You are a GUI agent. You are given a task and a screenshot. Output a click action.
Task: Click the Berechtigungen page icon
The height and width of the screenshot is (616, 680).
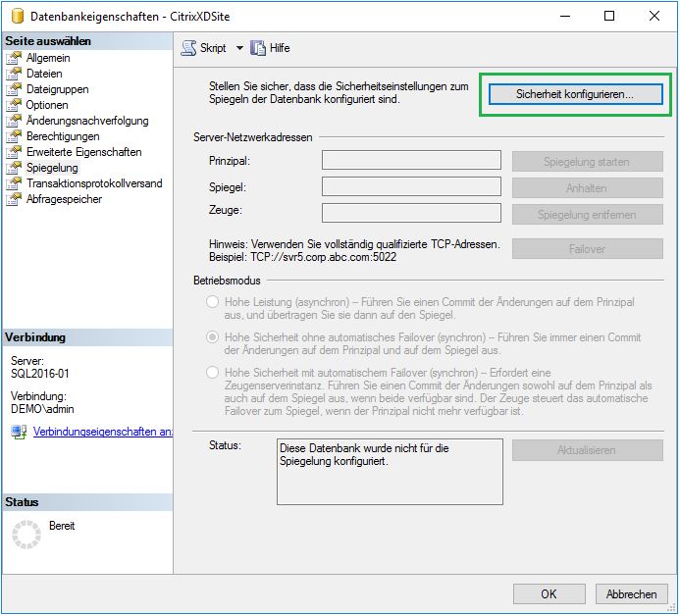click(14, 136)
